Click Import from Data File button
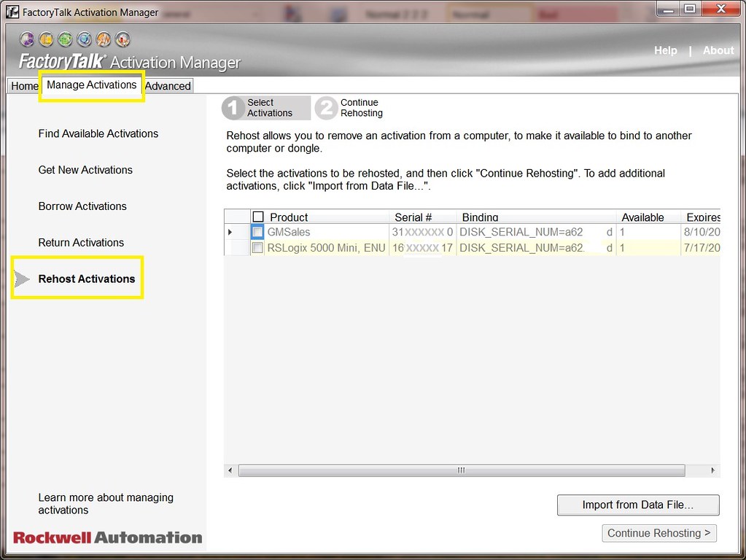Viewport: 746px width, 560px height. [638, 505]
